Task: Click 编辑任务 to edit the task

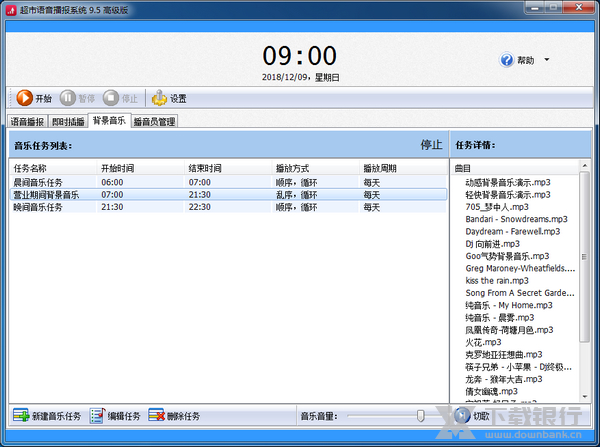Action: click(115, 416)
